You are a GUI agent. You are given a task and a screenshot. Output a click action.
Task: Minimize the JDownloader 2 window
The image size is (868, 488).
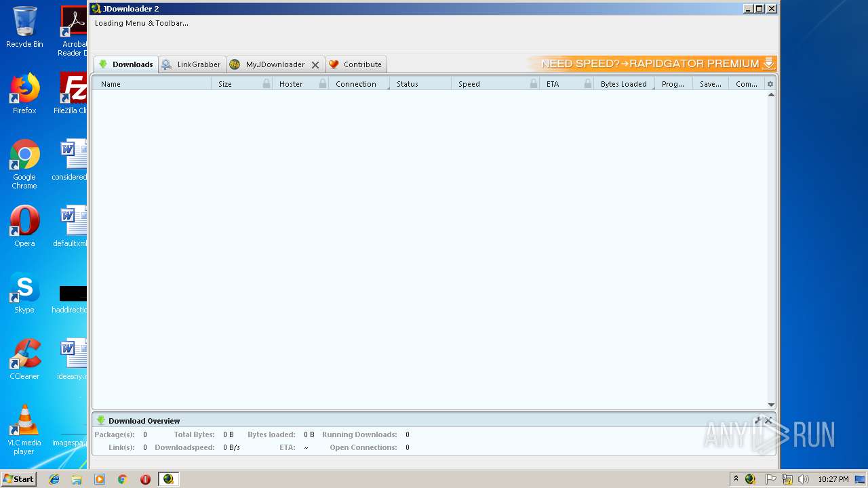pyautogui.click(x=748, y=9)
